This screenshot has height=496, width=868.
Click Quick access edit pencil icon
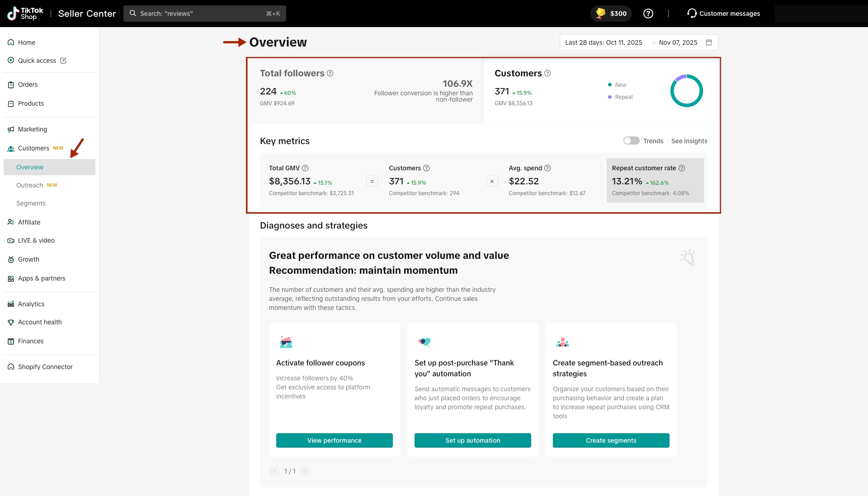63,61
